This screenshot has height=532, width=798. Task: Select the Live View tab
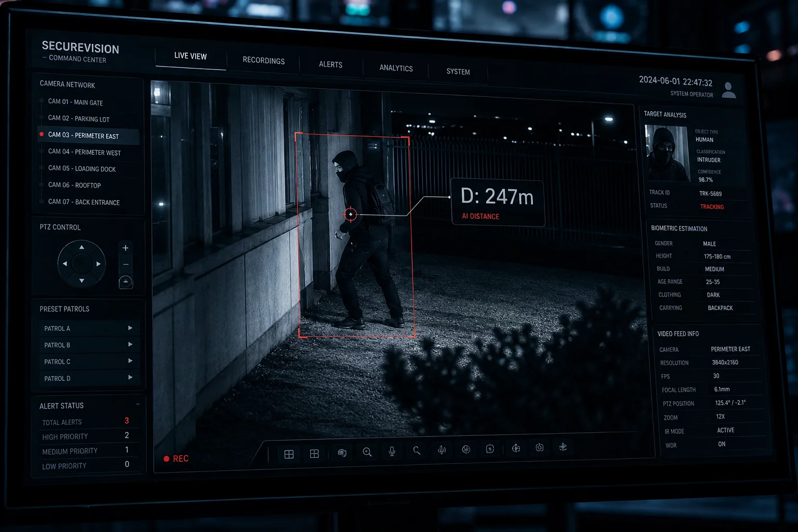point(190,56)
